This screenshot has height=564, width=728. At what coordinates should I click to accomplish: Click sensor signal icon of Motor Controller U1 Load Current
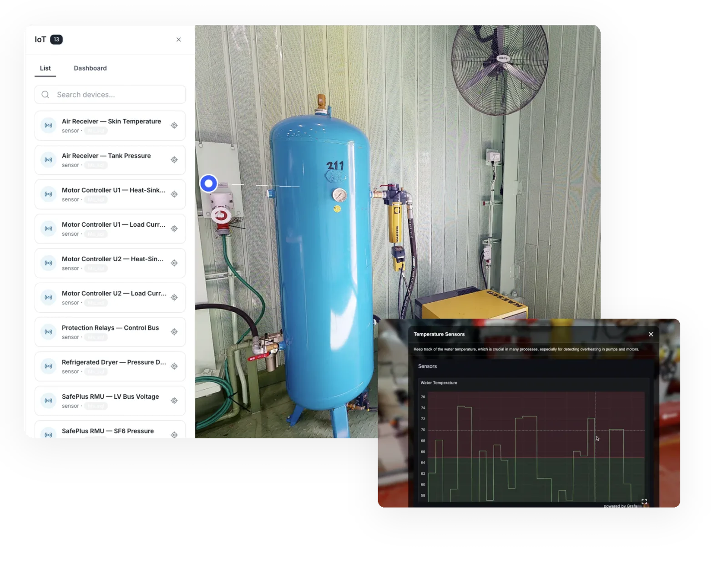coord(49,229)
